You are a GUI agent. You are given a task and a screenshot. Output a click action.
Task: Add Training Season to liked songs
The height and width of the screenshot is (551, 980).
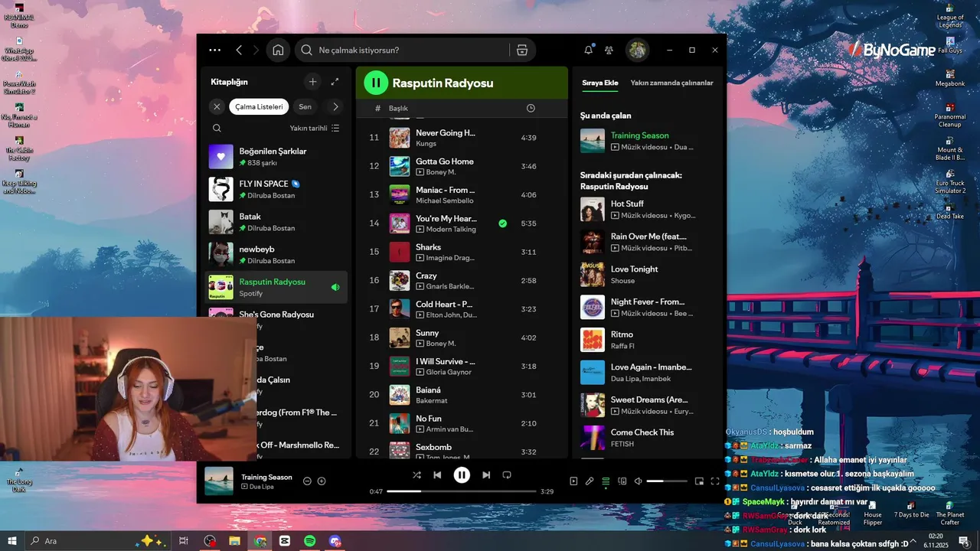pos(322,481)
